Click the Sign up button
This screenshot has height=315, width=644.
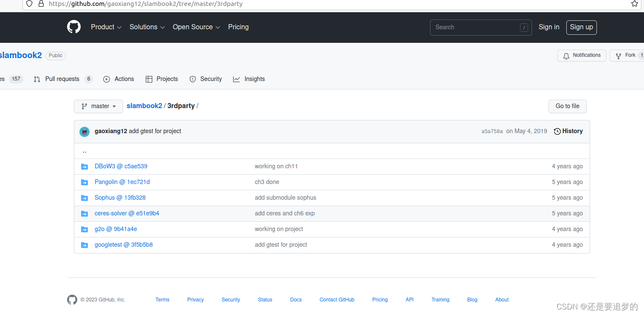[x=582, y=28]
